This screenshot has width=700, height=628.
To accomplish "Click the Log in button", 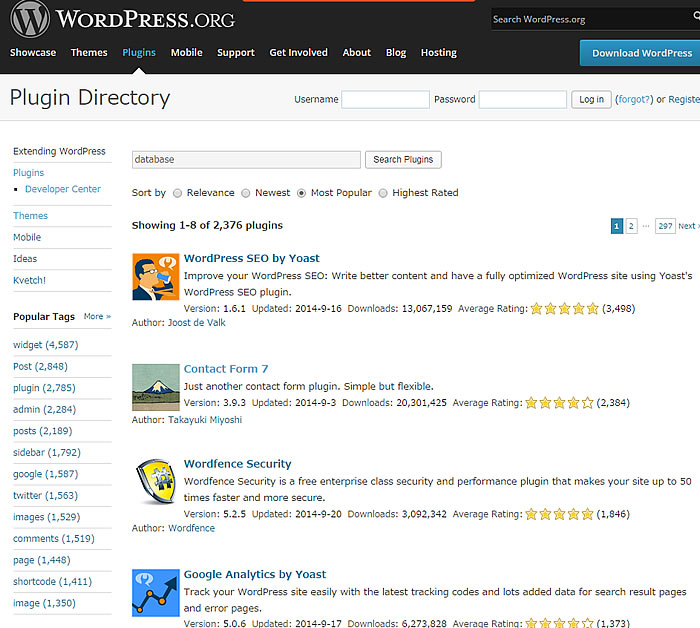I will point(591,99).
